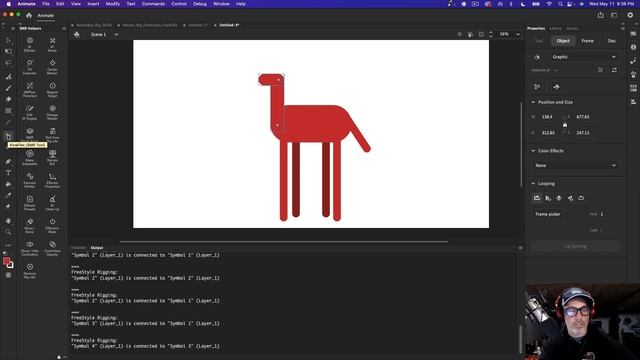Collapse the Color Effects section
The image size is (640, 360).
533,151
